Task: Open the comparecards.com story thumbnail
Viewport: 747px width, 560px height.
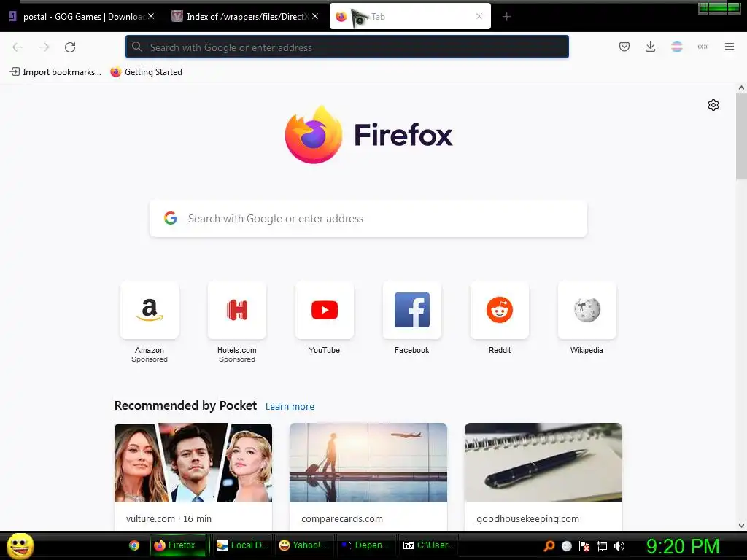Action: point(368,462)
